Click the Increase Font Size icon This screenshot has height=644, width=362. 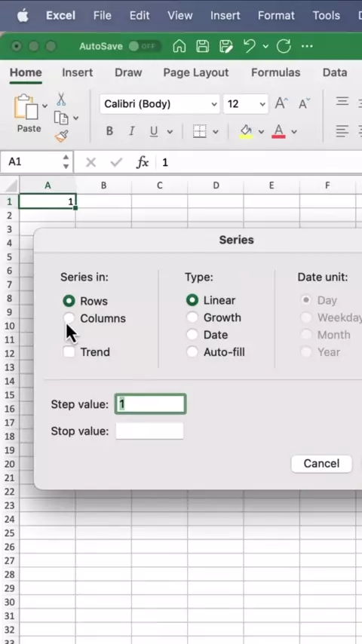click(281, 103)
